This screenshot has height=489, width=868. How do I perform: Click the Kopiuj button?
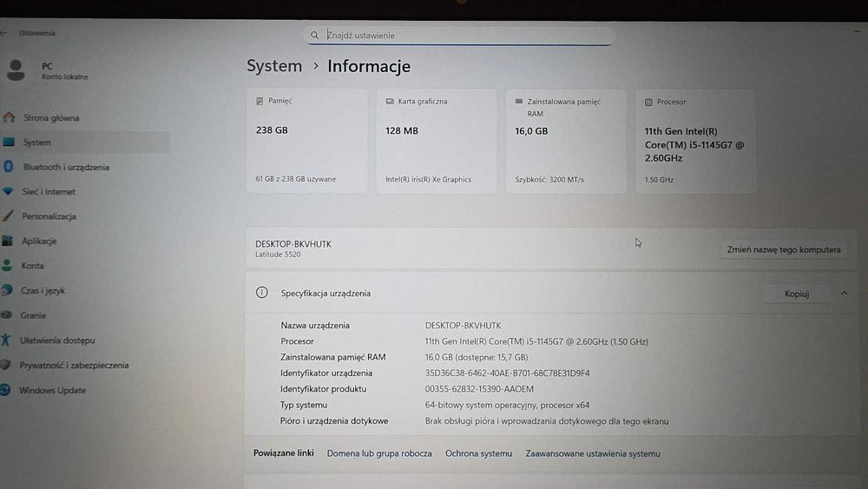pyautogui.click(x=797, y=294)
